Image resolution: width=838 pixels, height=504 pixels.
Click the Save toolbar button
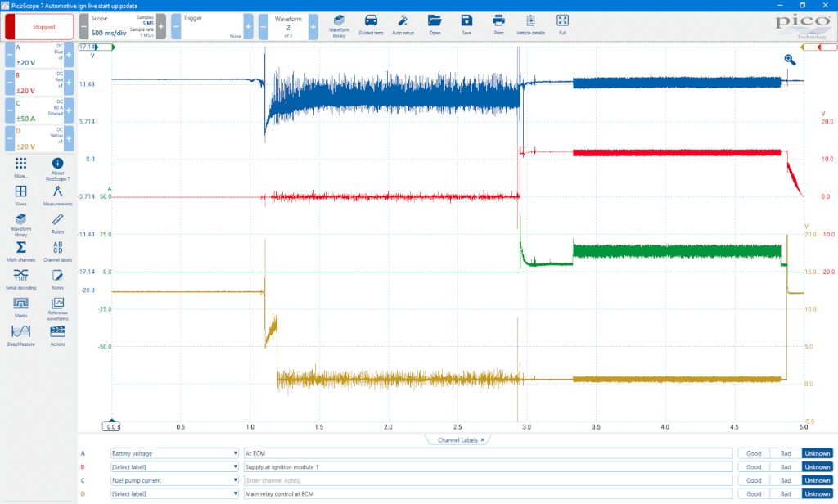click(x=466, y=25)
